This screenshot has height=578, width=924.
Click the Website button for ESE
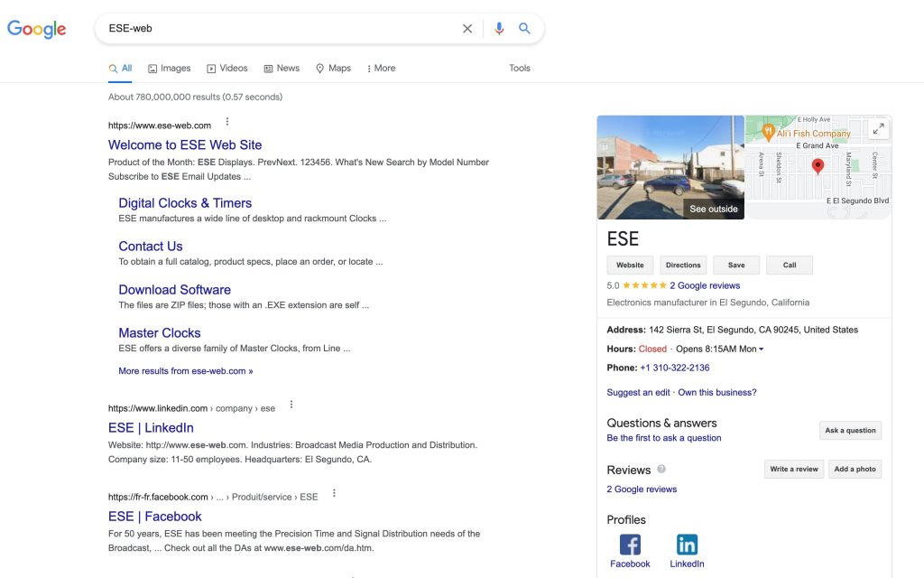click(x=630, y=266)
